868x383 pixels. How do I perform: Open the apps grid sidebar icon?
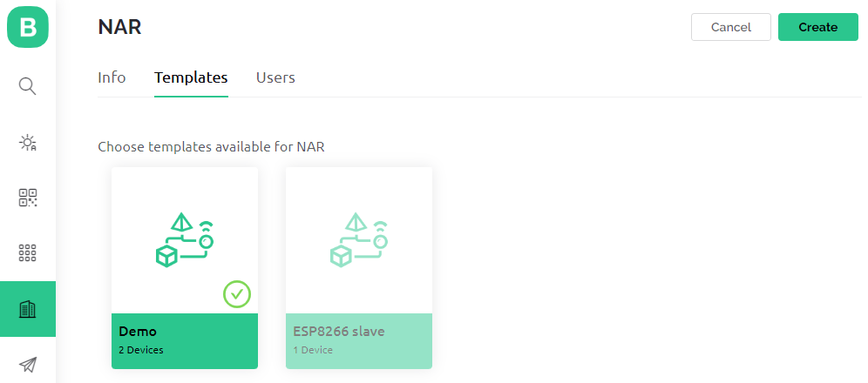click(x=28, y=253)
